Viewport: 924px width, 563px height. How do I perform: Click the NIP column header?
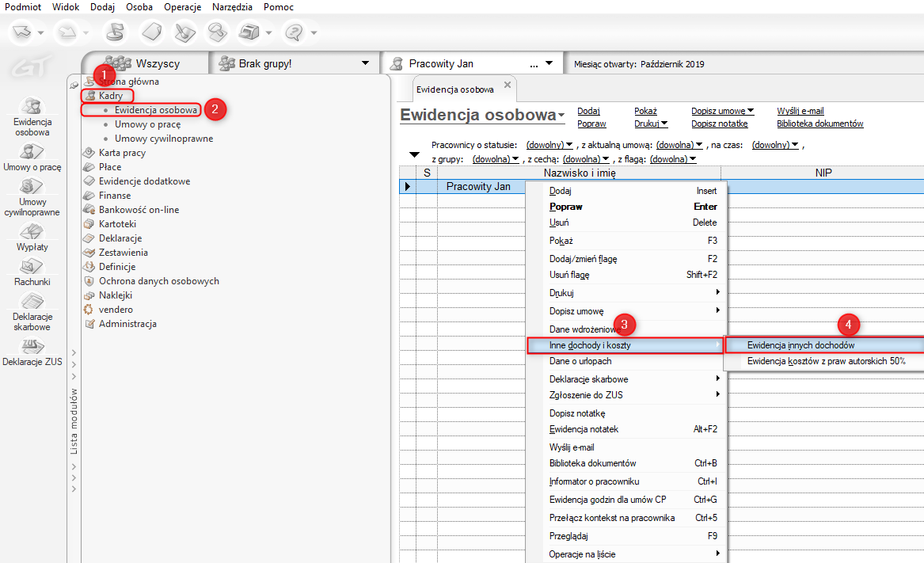point(823,173)
